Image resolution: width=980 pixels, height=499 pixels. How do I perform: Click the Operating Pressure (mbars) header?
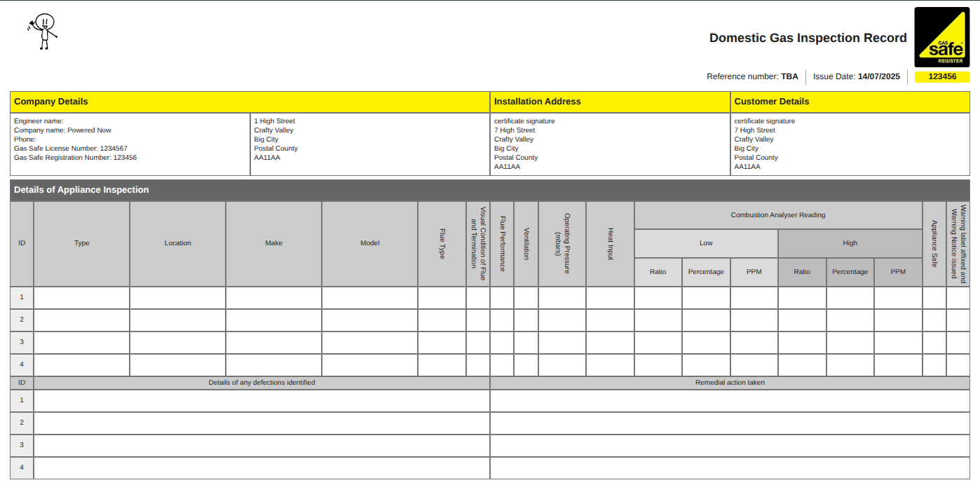click(x=562, y=244)
